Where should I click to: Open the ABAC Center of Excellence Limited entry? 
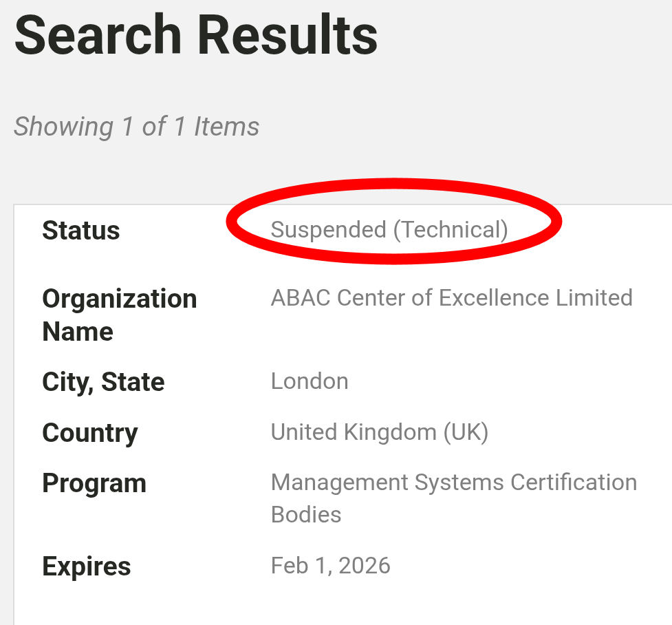451,298
